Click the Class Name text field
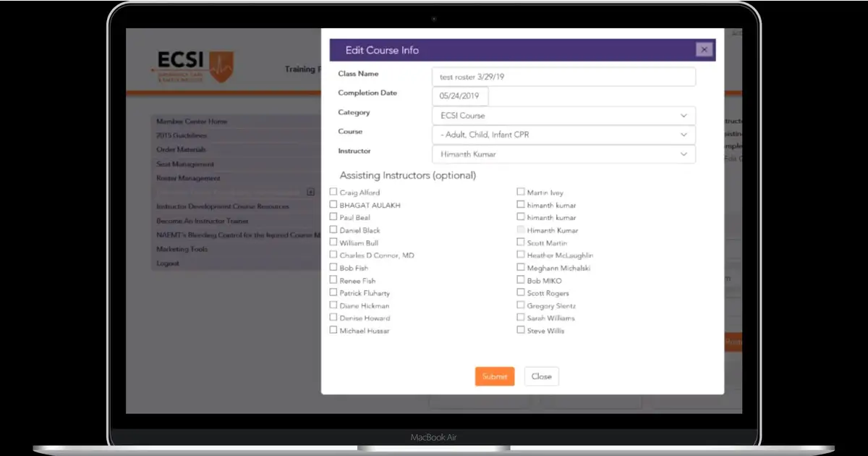 pos(563,77)
